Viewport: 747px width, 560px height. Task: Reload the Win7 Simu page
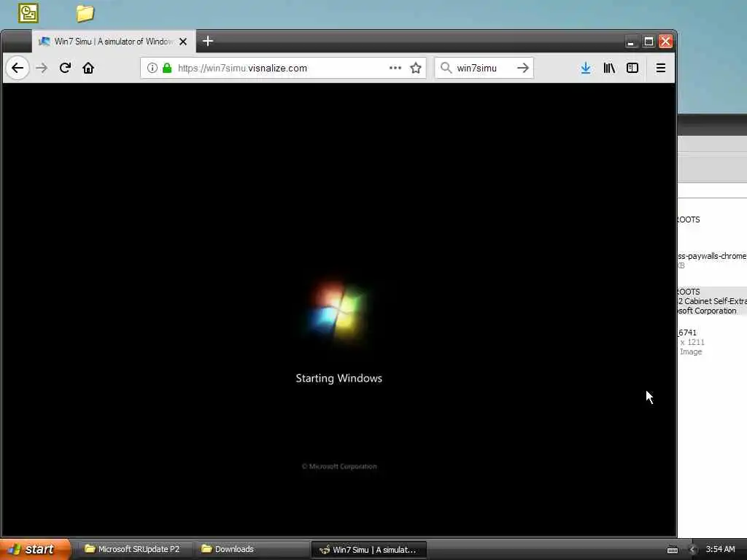(65, 68)
